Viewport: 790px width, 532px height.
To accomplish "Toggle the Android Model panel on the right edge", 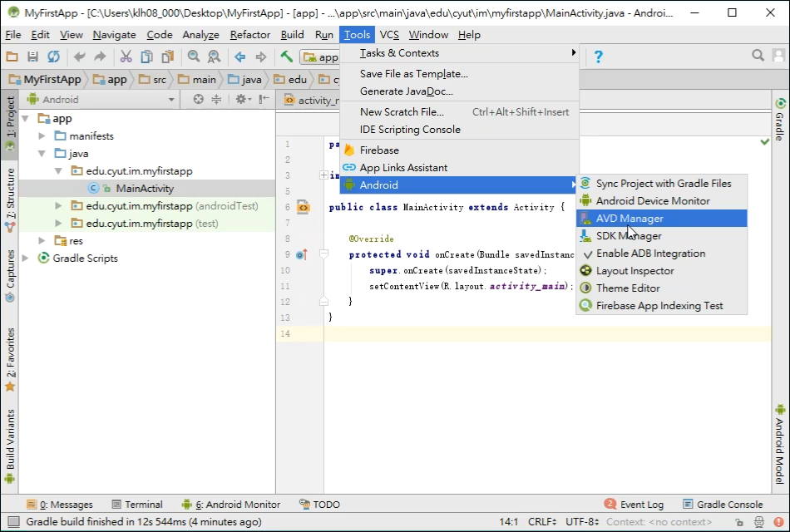I will point(780,445).
